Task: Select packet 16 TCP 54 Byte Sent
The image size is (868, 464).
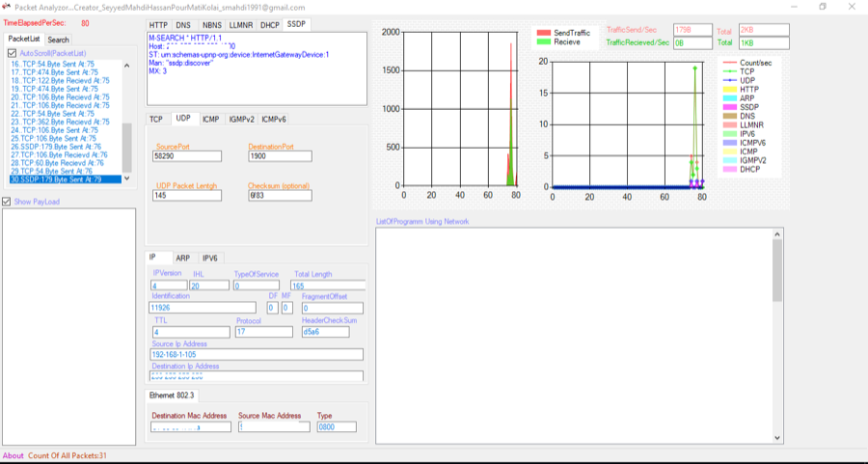Action: pyautogui.click(x=66, y=65)
